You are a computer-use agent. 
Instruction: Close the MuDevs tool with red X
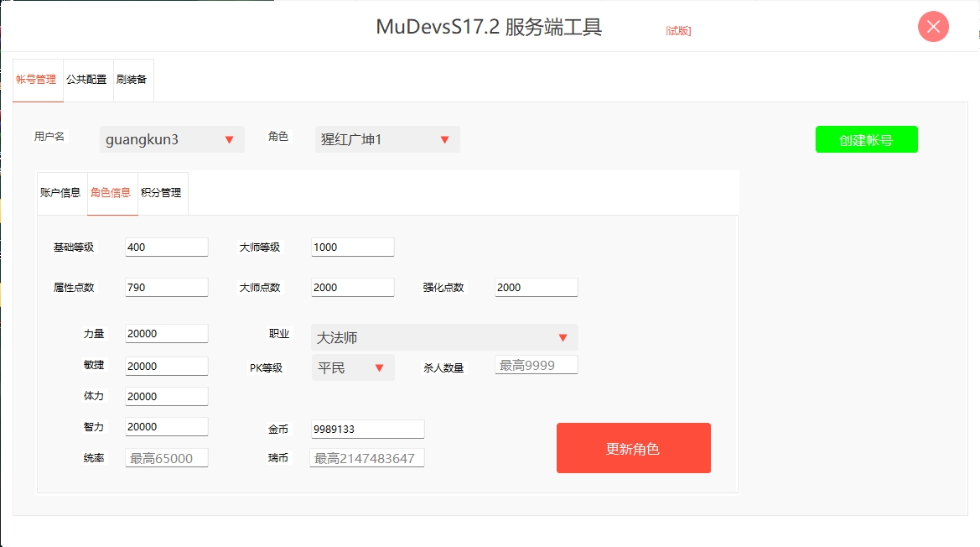tap(933, 27)
